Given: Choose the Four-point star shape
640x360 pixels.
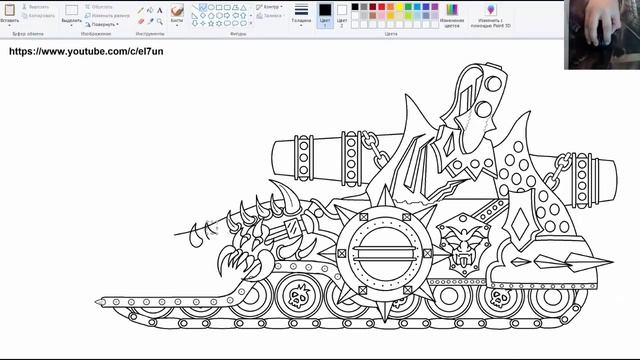Looking at the screenshot, I should [x=203, y=23].
